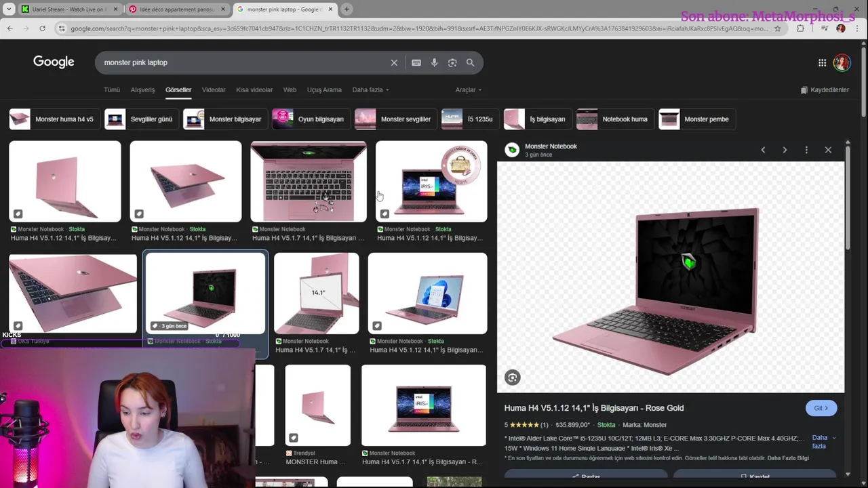Switch to the Tümü results tab
The height and width of the screenshot is (488, 868).
111,89
